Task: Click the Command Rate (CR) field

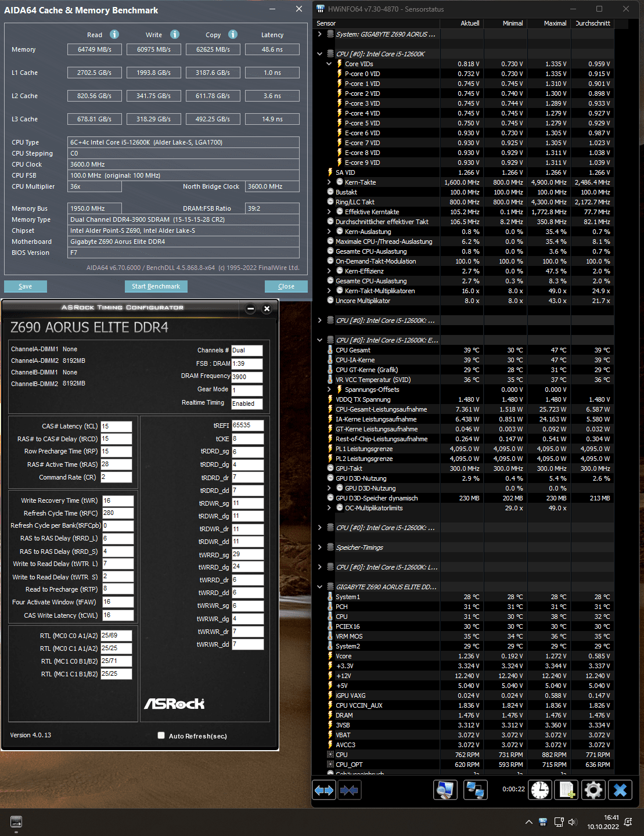Action: pos(116,477)
